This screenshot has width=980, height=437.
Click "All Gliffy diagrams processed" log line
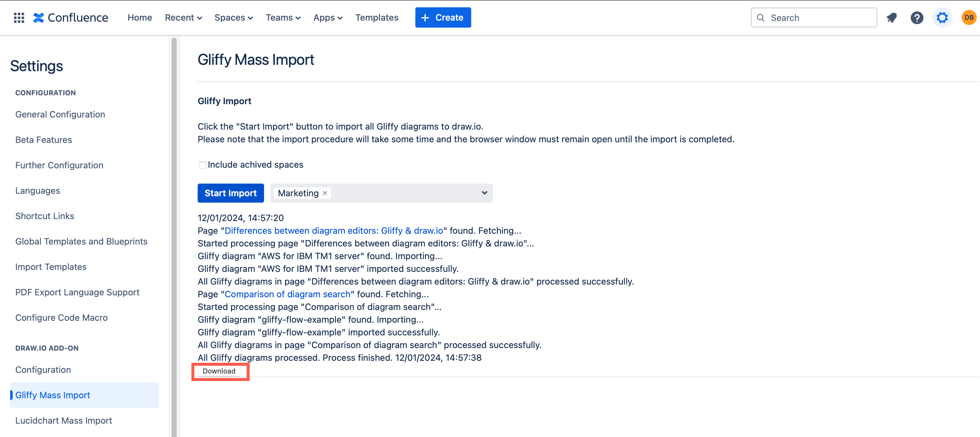(x=339, y=358)
